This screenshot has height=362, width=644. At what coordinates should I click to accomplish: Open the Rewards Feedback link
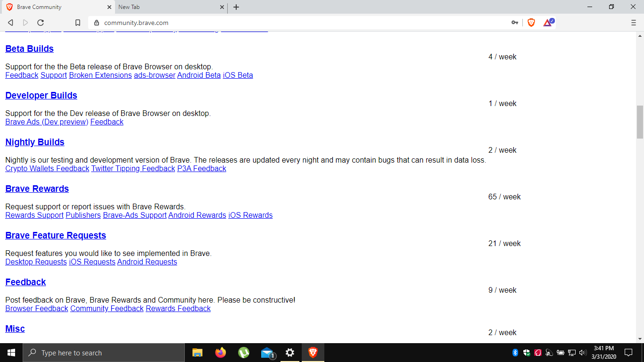[x=178, y=308]
